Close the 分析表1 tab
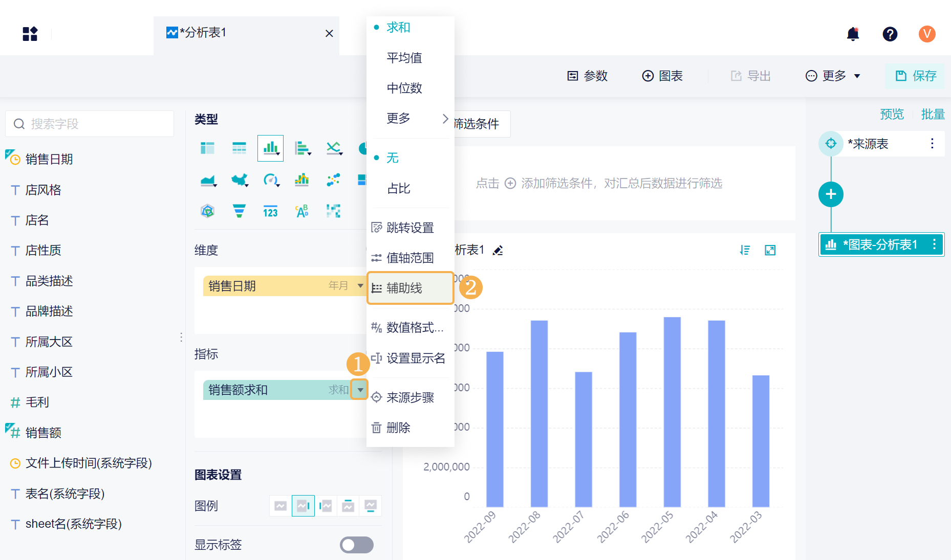 tap(329, 33)
